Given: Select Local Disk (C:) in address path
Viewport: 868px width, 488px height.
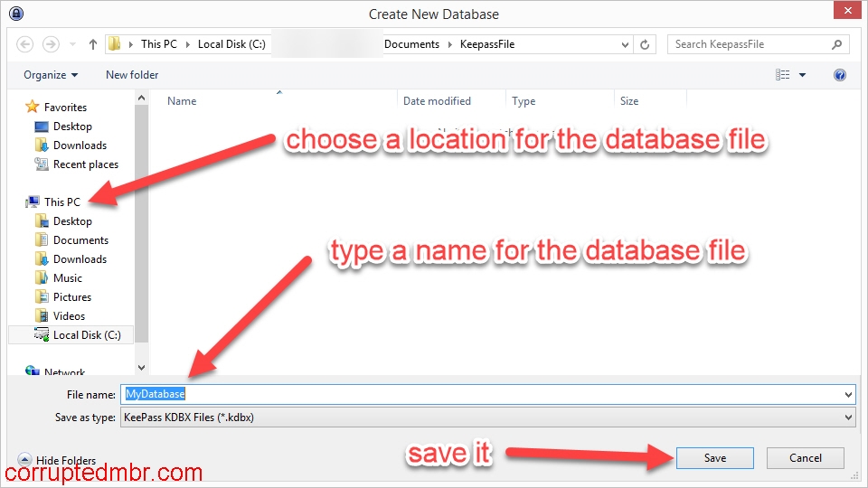Looking at the screenshot, I should (231, 44).
